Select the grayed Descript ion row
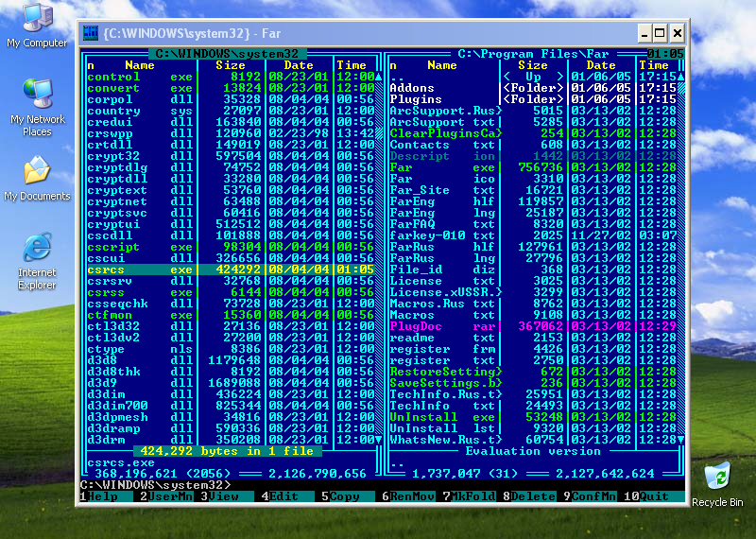 coord(533,156)
